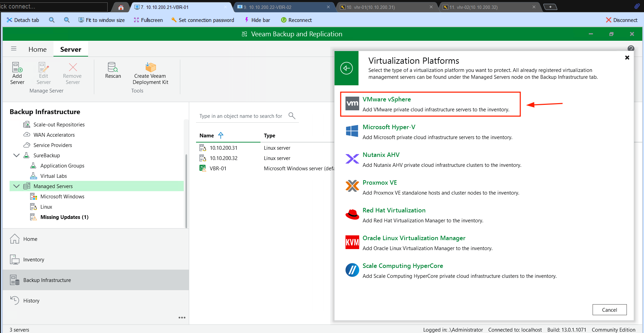This screenshot has height=333, width=644.
Task: Select Application Groups in the tree
Action: [62, 165]
